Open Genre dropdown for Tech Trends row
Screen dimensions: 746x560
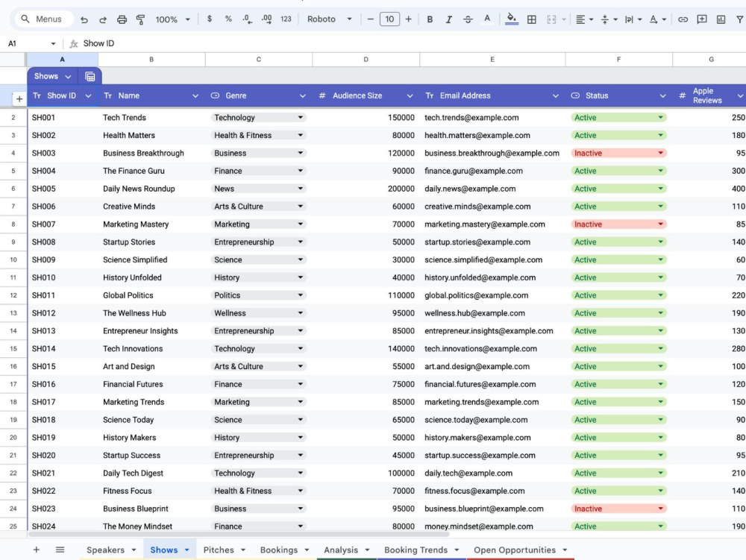(300, 117)
